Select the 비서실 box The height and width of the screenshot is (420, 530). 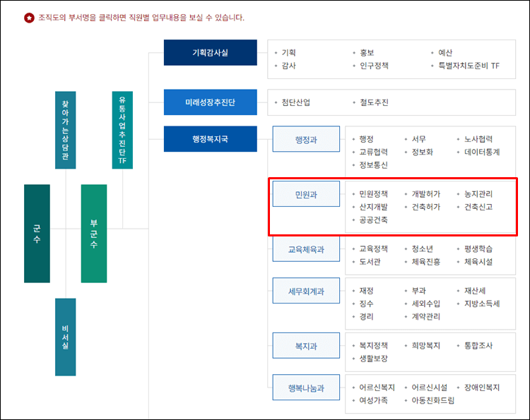[x=66, y=337]
